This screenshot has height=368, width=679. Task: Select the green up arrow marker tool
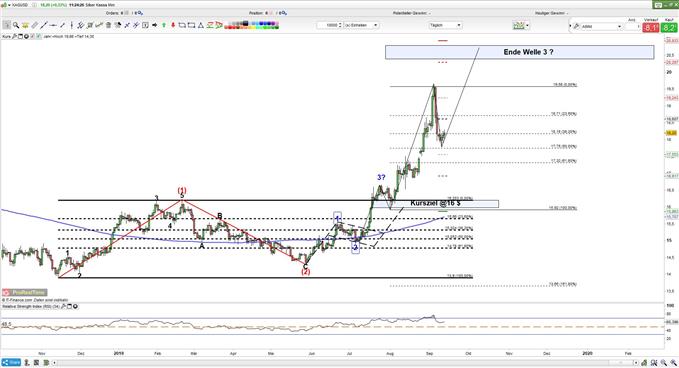click(x=164, y=25)
